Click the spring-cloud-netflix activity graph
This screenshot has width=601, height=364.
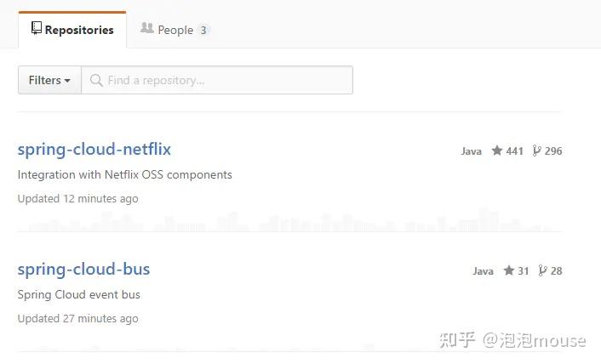click(289, 223)
